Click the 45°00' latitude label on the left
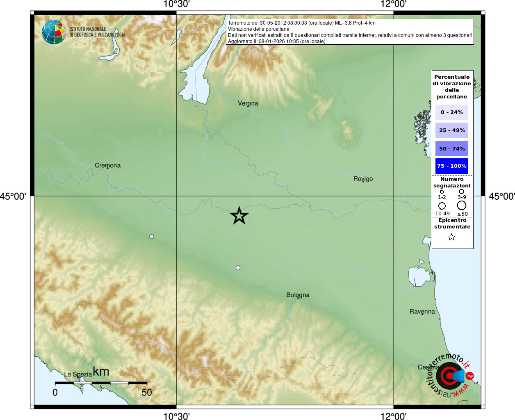 pos(13,196)
